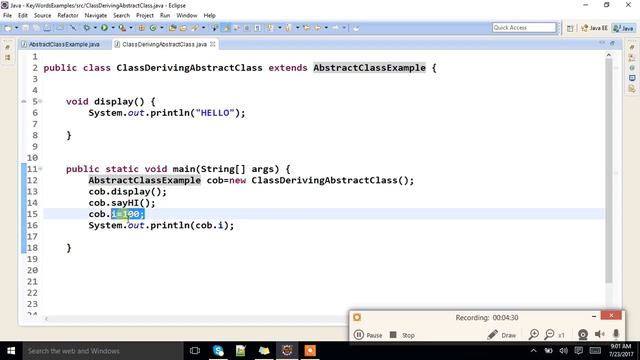The height and width of the screenshot is (360, 640).
Task: Click the Debug bug icon in toolbar
Action: pyautogui.click(x=87, y=28)
